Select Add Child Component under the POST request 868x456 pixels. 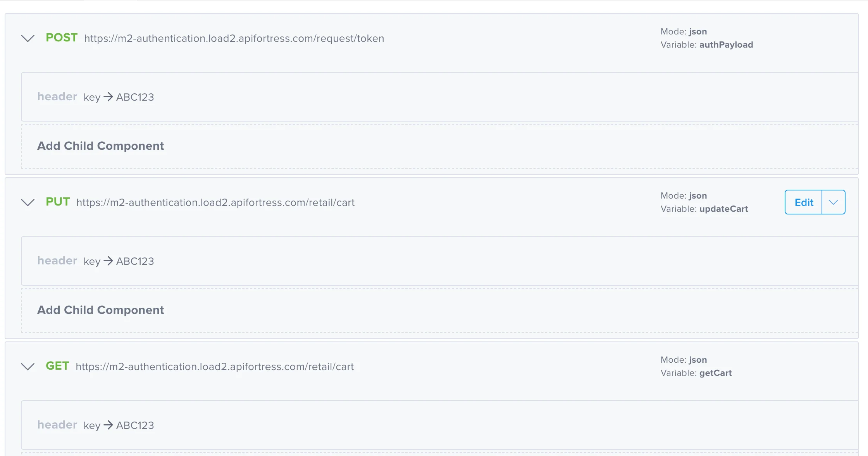pos(101,146)
